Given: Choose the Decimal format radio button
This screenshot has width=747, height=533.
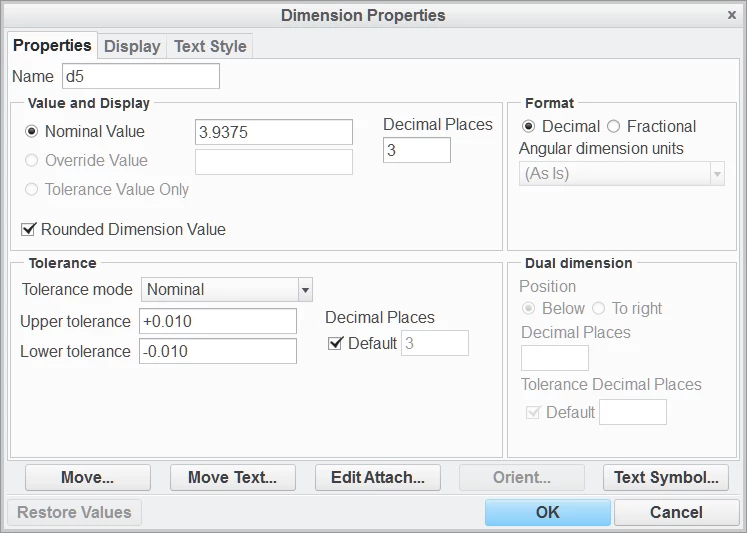Looking at the screenshot, I should [x=528, y=127].
